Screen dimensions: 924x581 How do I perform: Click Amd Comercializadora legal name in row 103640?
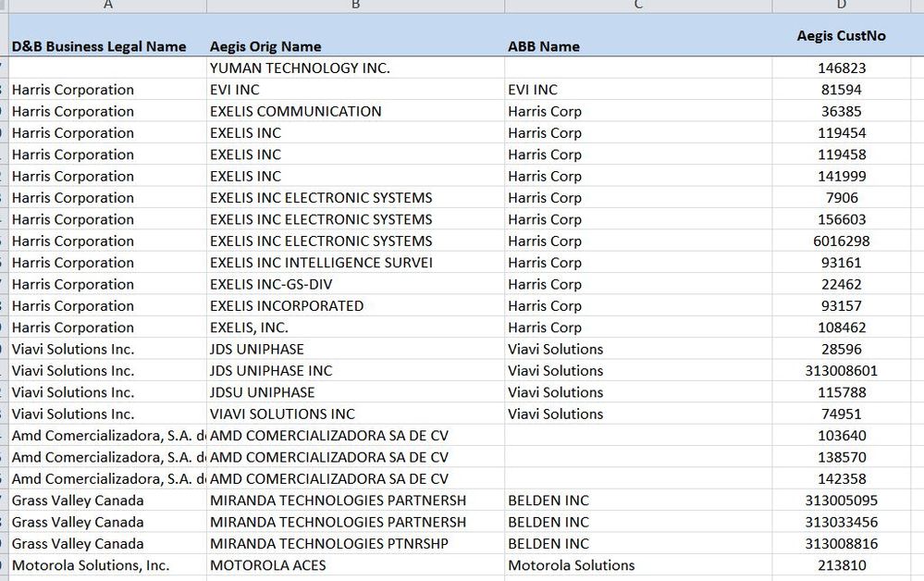pyautogui.click(x=108, y=436)
